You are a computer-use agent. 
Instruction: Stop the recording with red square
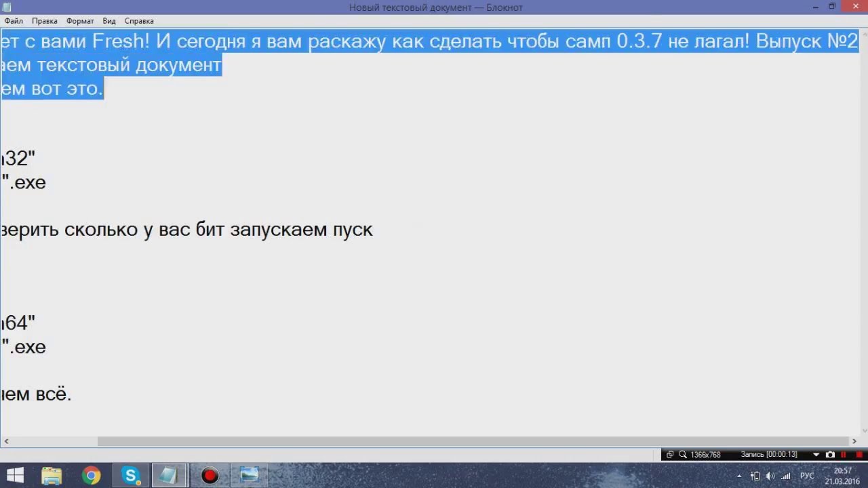coord(858,455)
